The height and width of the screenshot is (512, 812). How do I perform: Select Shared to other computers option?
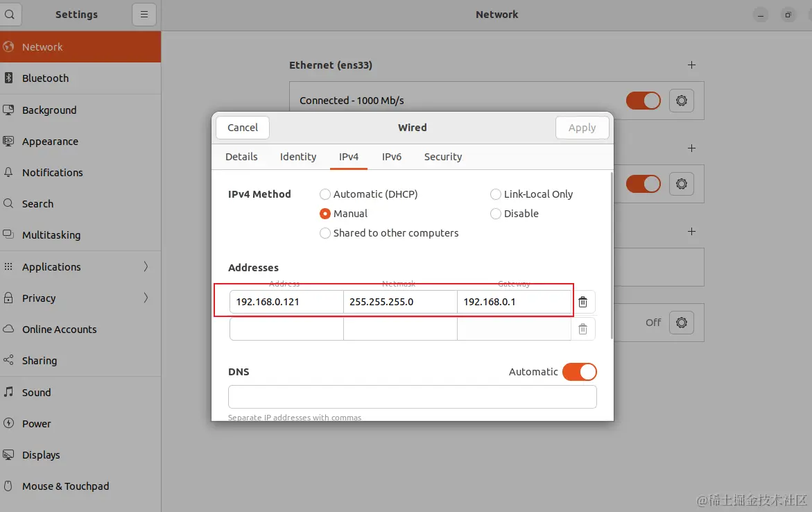pyautogui.click(x=389, y=233)
